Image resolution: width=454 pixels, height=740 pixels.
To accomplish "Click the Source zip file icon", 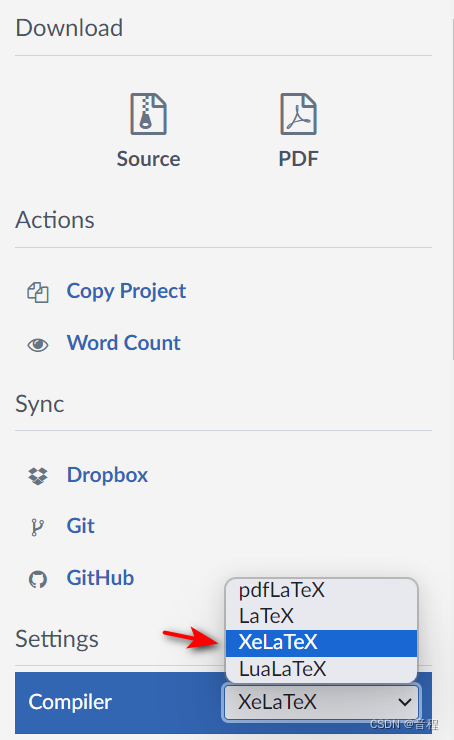I will click(148, 114).
